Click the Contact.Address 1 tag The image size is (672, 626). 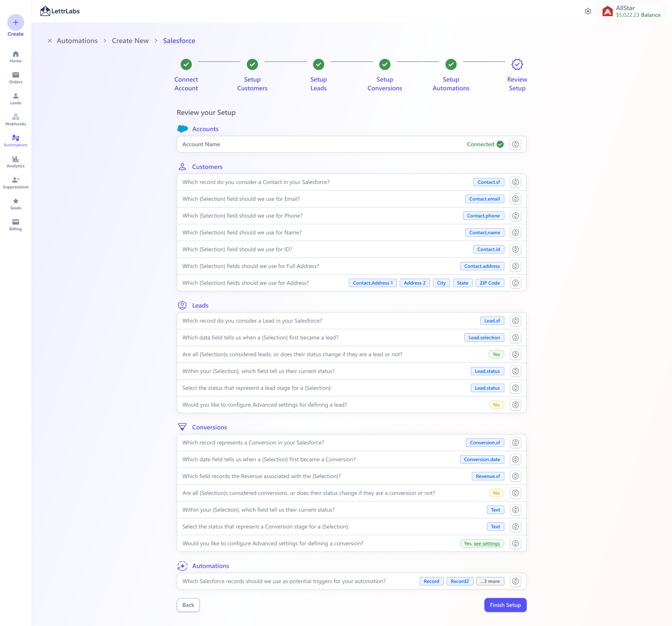click(x=373, y=283)
